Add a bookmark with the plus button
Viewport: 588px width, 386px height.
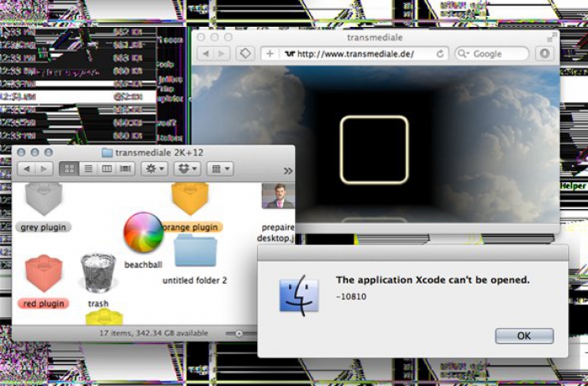(270, 54)
